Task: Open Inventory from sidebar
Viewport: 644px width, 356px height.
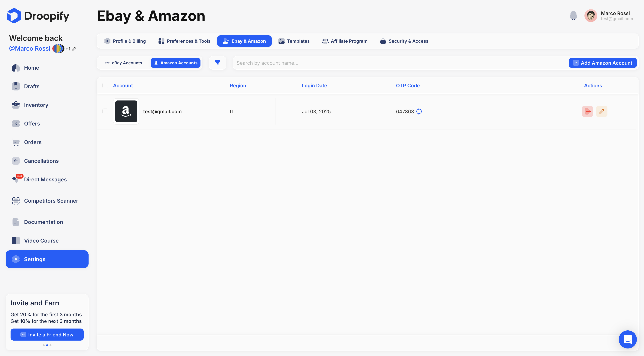Action: pos(47,105)
